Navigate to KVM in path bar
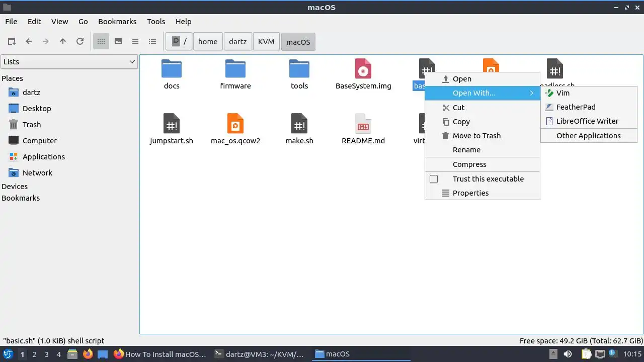Image resolution: width=644 pixels, height=362 pixels. point(266,42)
